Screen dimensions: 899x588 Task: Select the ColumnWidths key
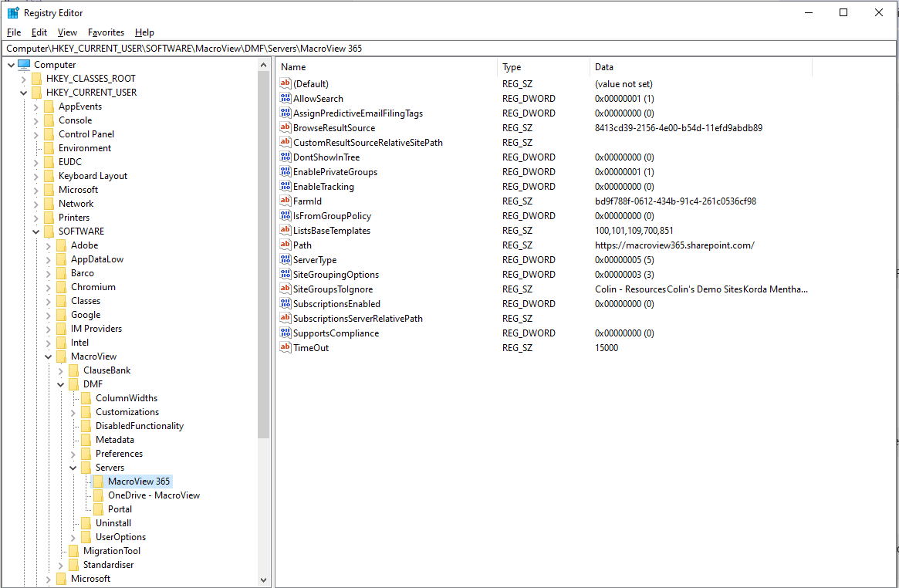point(127,397)
